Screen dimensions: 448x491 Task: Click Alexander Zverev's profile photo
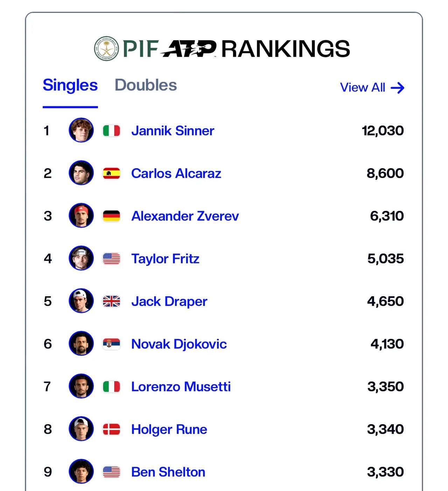81,215
